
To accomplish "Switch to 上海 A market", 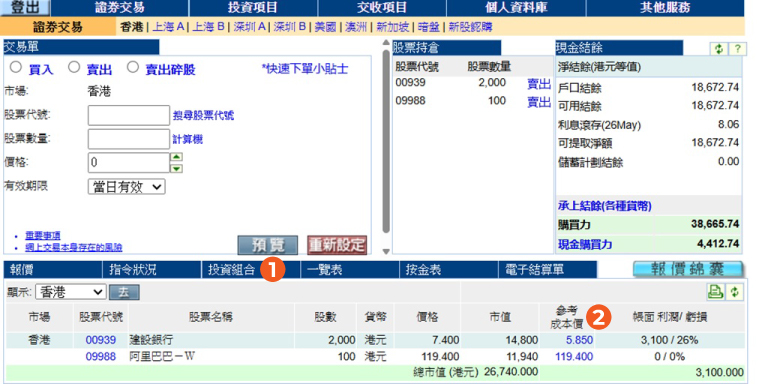I will click(x=168, y=27).
